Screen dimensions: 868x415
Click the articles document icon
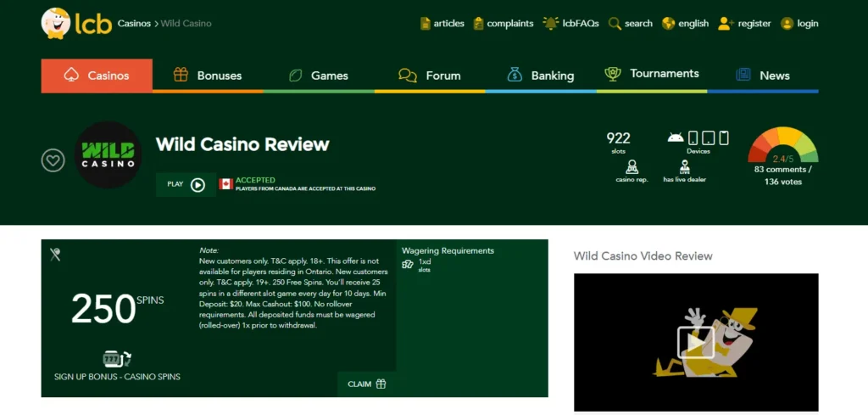(x=426, y=23)
